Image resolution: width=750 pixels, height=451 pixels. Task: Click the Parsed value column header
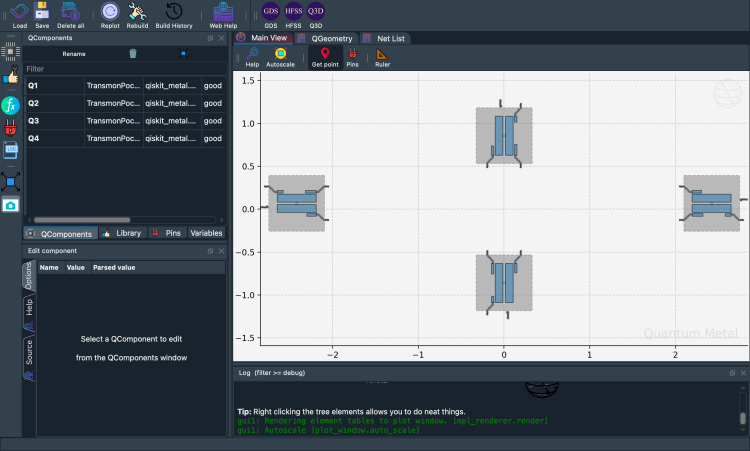pos(158,267)
